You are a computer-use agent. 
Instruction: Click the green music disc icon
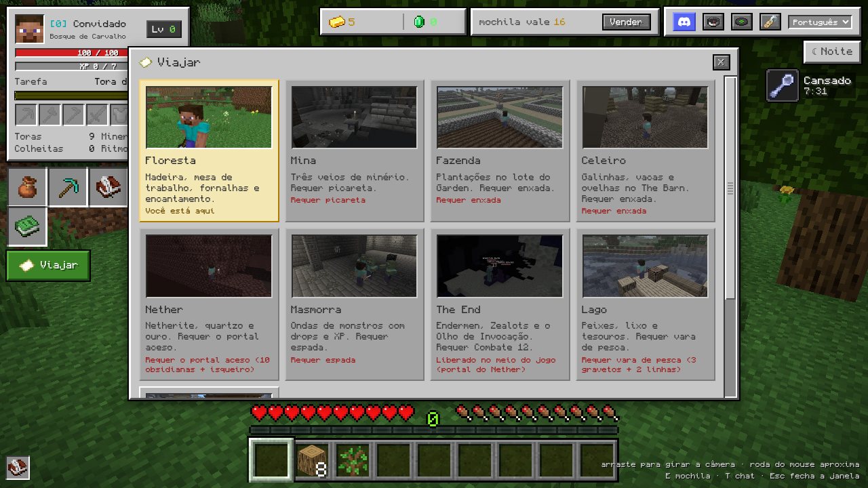[742, 22]
